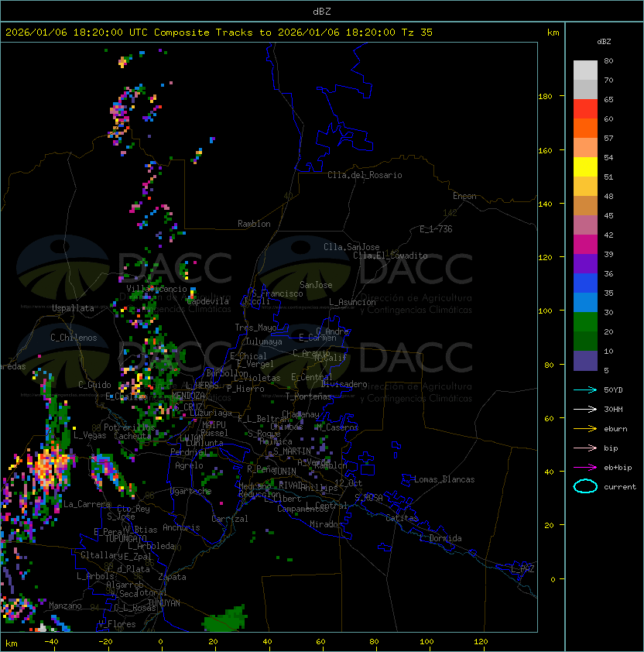
Task: Click the '-20' km horizontal axis tick
Action: point(105,641)
